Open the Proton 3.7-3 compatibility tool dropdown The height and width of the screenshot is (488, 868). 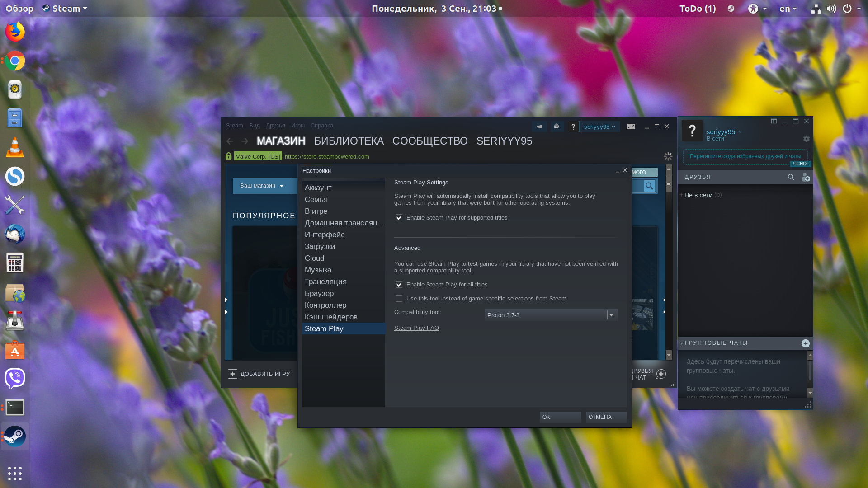551,315
